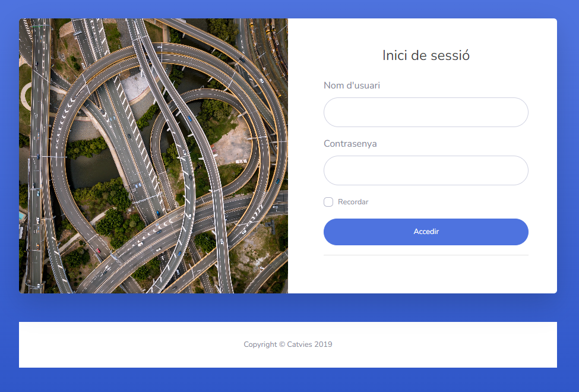
Task: Click the © symbol in the footer
Action: coord(282,344)
